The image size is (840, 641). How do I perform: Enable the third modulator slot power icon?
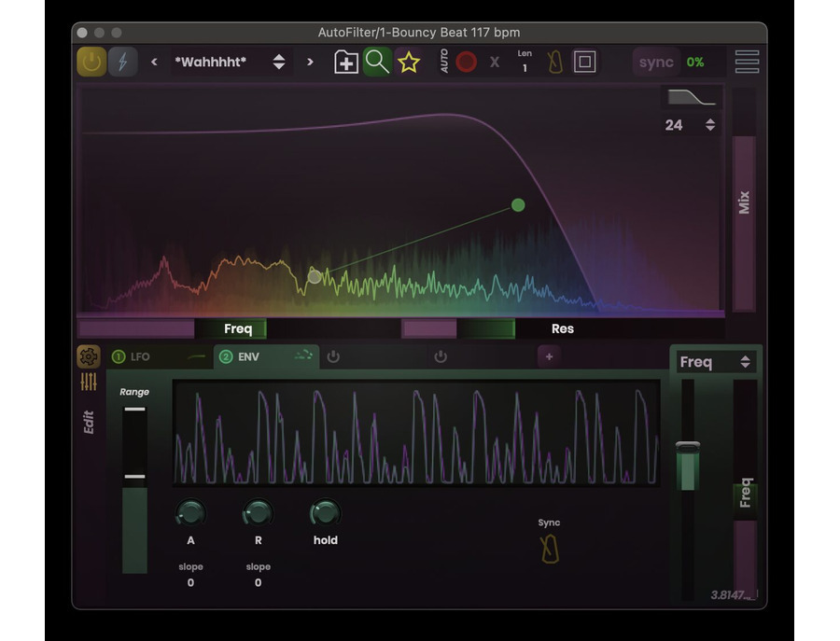(333, 356)
